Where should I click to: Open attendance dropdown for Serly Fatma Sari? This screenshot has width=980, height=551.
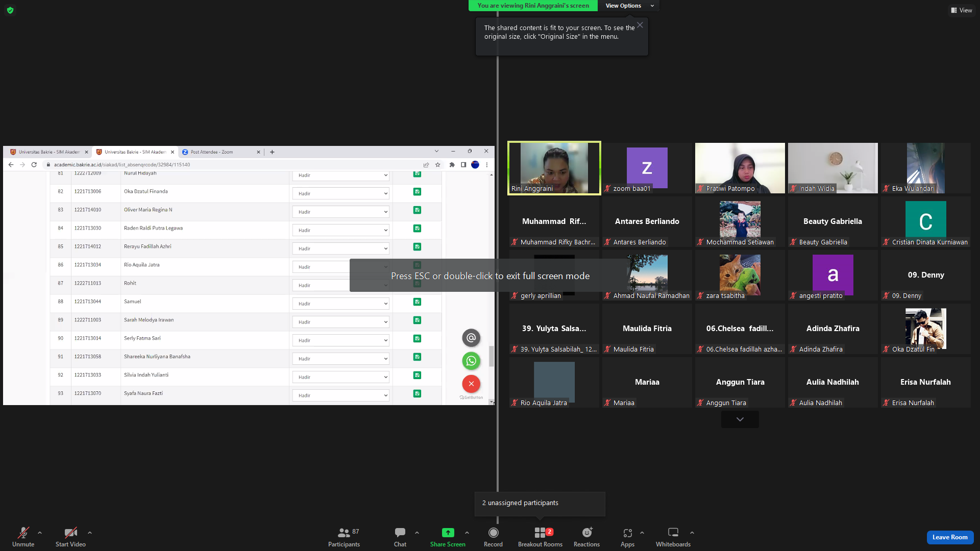(x=341, y=341)
